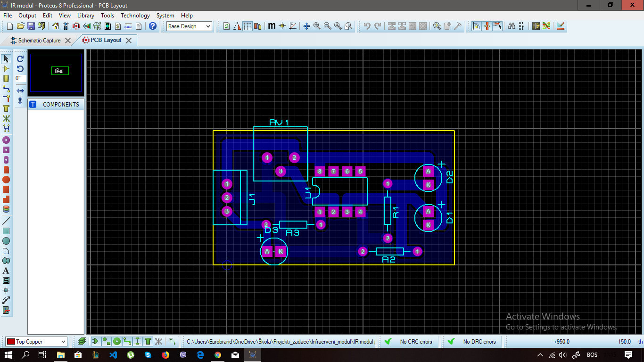Screen dimensions: 644x362
Task: Toggle metric units with the m icon
Action: point(272,26)
